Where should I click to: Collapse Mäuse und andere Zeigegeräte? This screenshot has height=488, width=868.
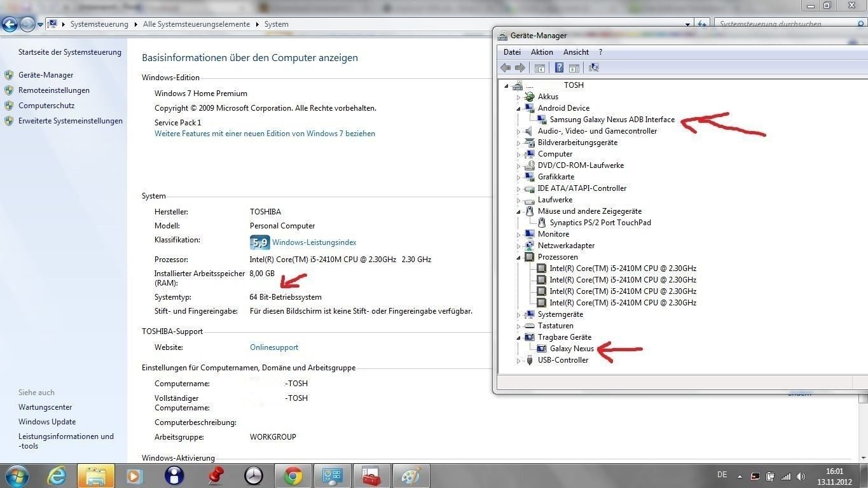519,212
